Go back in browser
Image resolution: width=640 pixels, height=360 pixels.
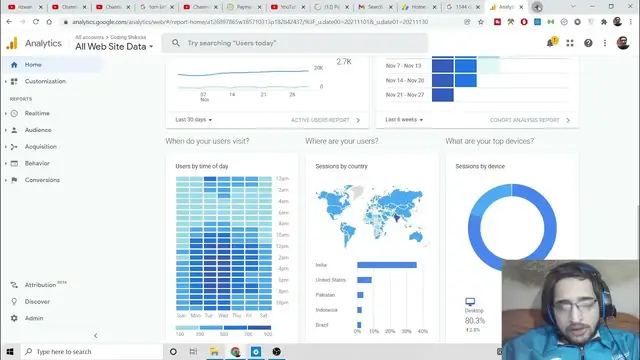click(x=9, y=22)
